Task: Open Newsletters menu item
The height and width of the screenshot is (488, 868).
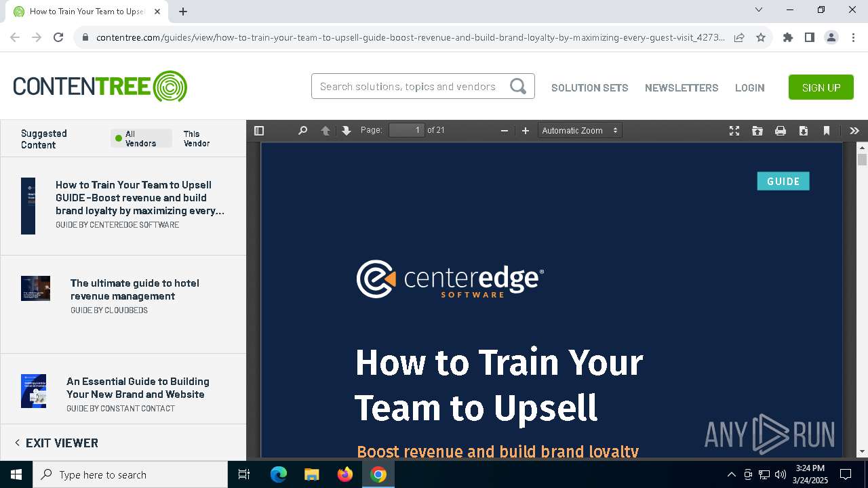Action: pos(682,87)
